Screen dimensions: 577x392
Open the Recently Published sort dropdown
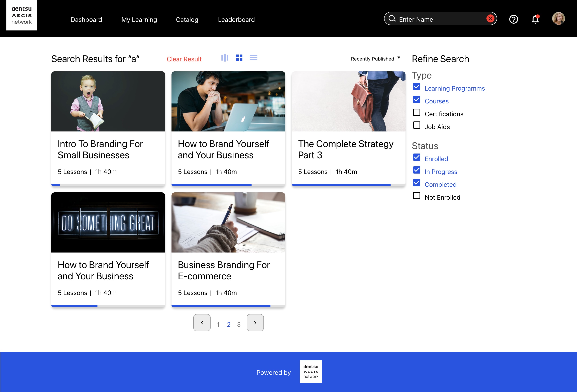tap(375, 59)
